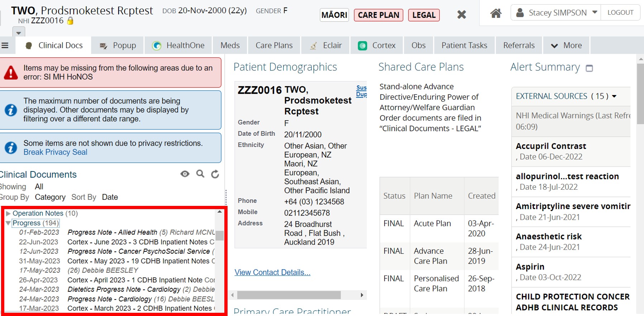Open the Referrals tab
Image resolution: width=644 pixels, height=316 pixels.
[519, 46]
